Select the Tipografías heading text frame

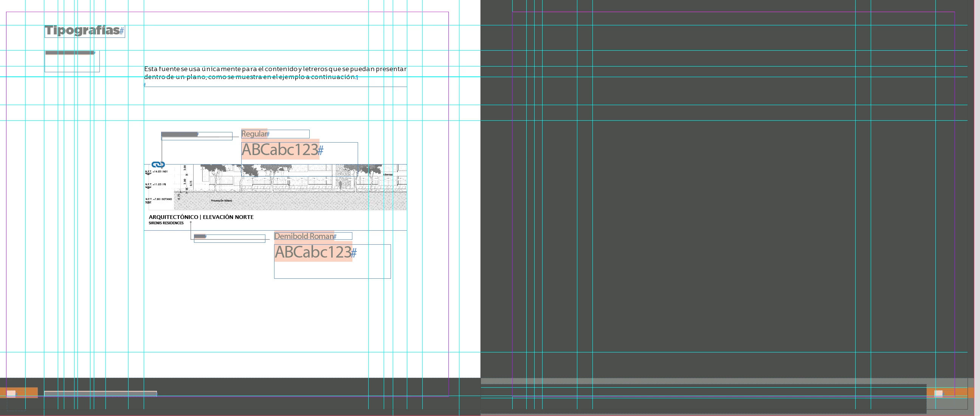82,31
